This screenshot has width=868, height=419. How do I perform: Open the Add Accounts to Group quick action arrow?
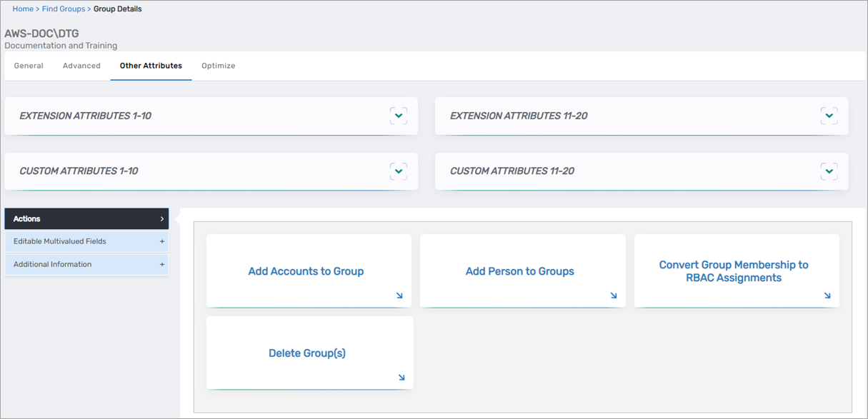pyautogui.click(x=400, y=295)
